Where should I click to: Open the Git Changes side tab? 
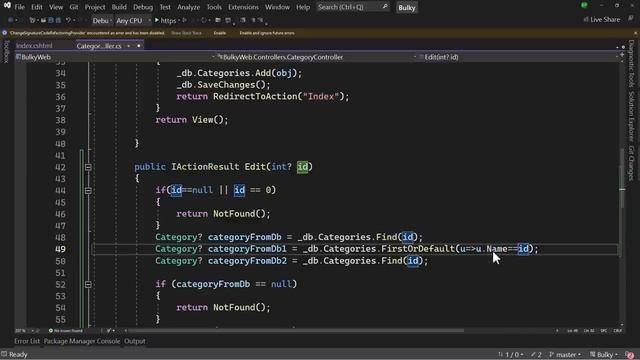click(631, 163)
